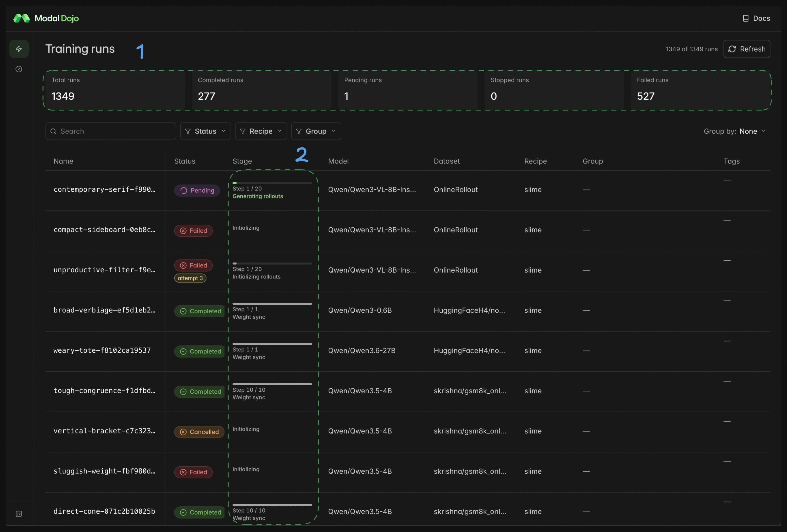
Task: Click the Qwen/Qwen3-0.6B model cell
Action: point(360,310)
